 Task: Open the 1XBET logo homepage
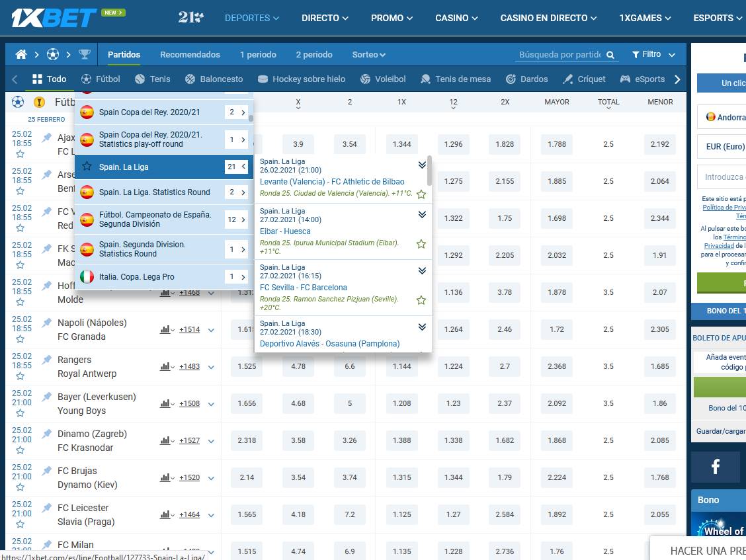[x=54, y=18]
